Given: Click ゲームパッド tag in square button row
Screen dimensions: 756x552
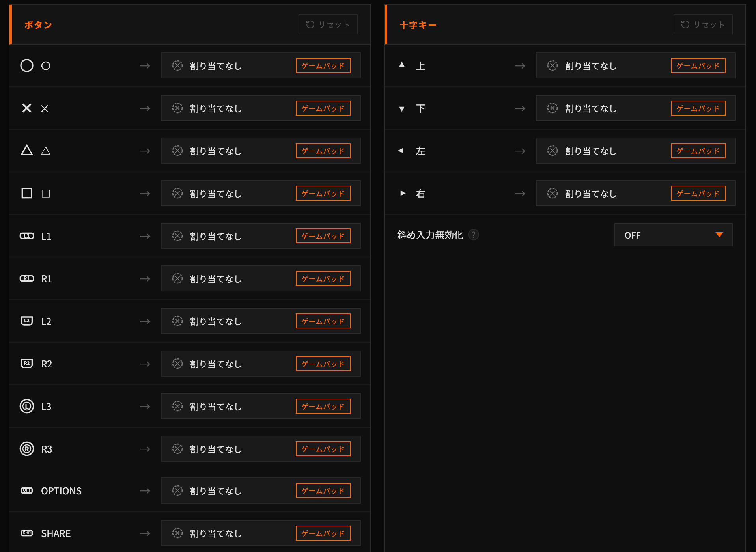Looking at the screenshot, I should click(x=323, y=193).
